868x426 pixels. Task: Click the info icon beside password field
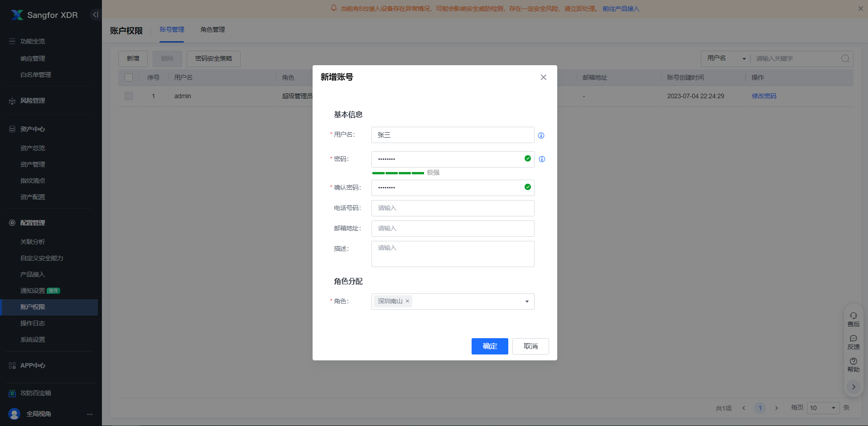(x=542, y=159)
